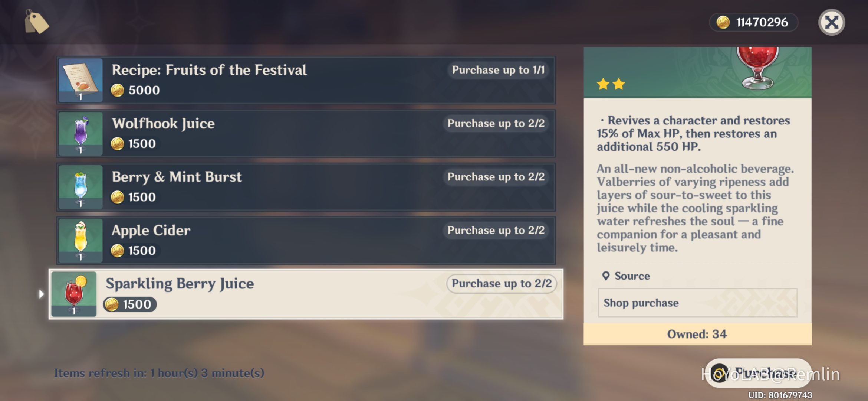The width and height of the screenshot is (868, 401).
Task: Click the shop price tag icon
Action: point(36,22)
